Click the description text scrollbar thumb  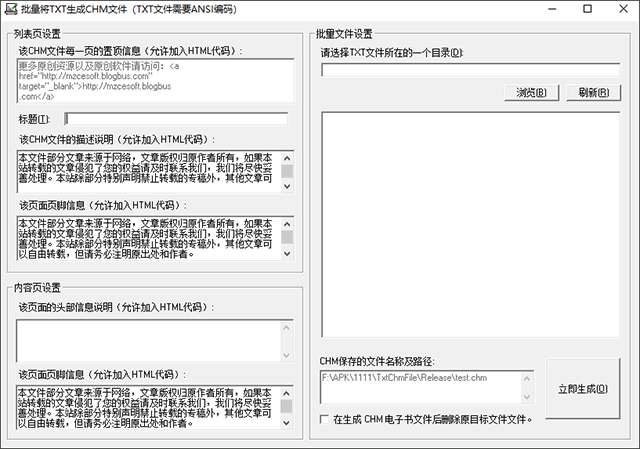click(x=287, y=171)
